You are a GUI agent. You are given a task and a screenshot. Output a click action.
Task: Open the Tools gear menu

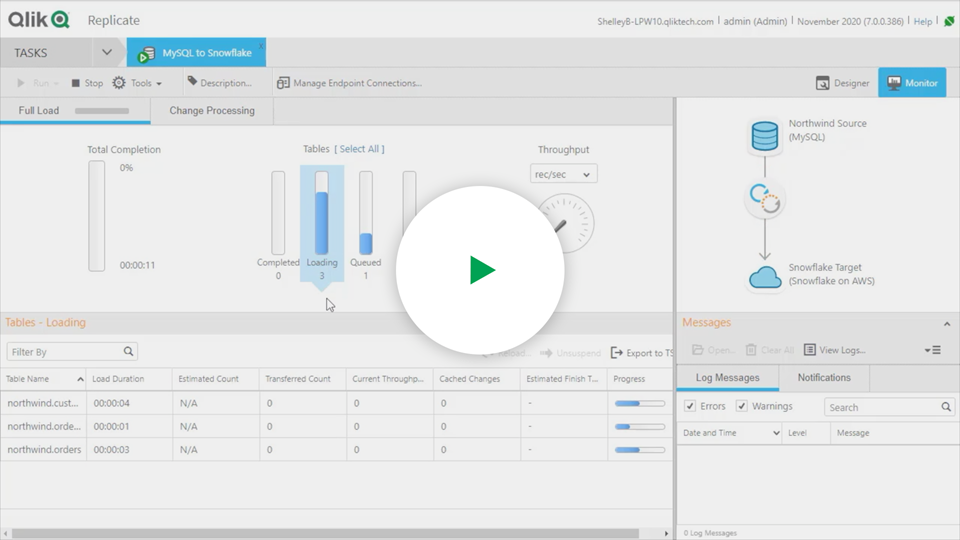(x=120, y=83)
